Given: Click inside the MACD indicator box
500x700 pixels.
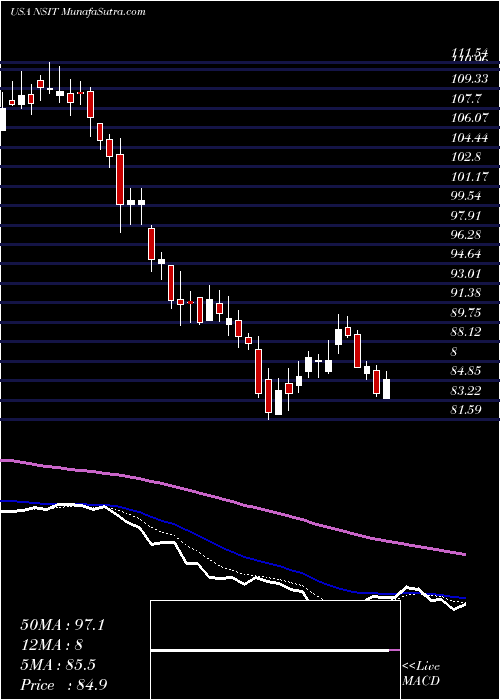Looking at the screenshot, I should click(x=275, y=650).
